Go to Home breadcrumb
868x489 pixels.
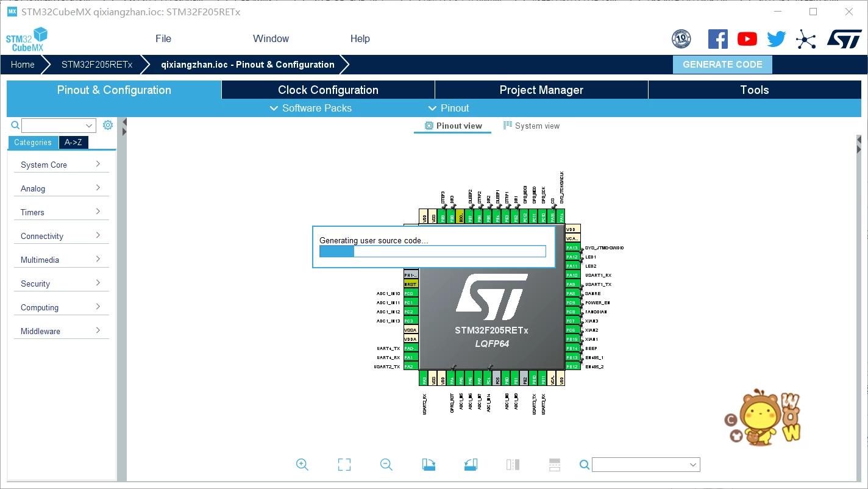point(23,65)
